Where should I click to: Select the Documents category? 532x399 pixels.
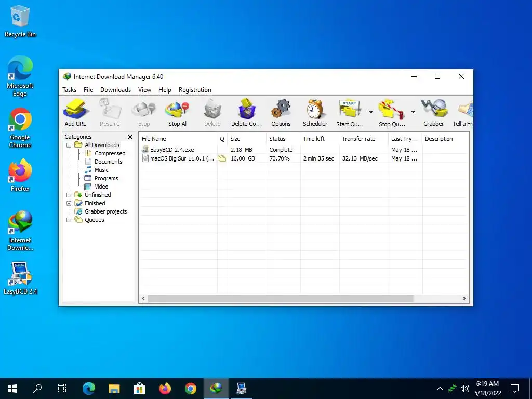(x=108, y=162)
